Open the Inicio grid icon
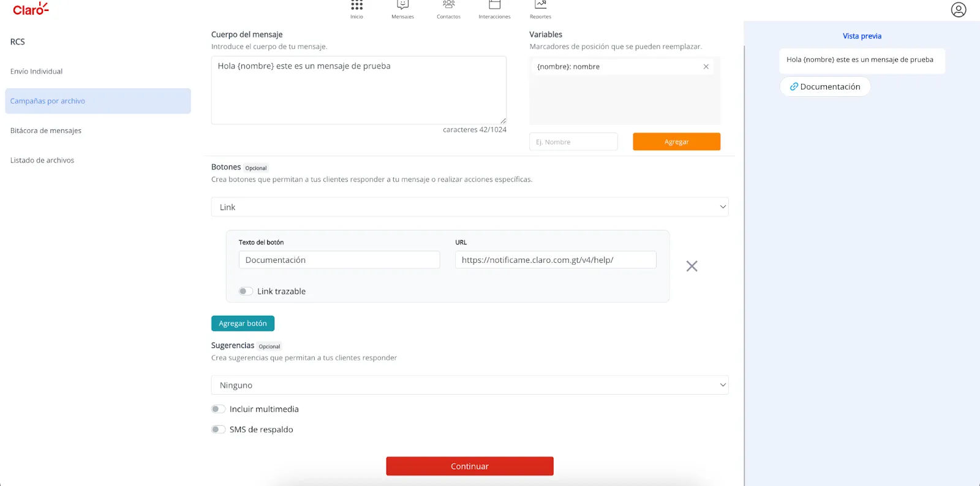 [x=356, y=6]
